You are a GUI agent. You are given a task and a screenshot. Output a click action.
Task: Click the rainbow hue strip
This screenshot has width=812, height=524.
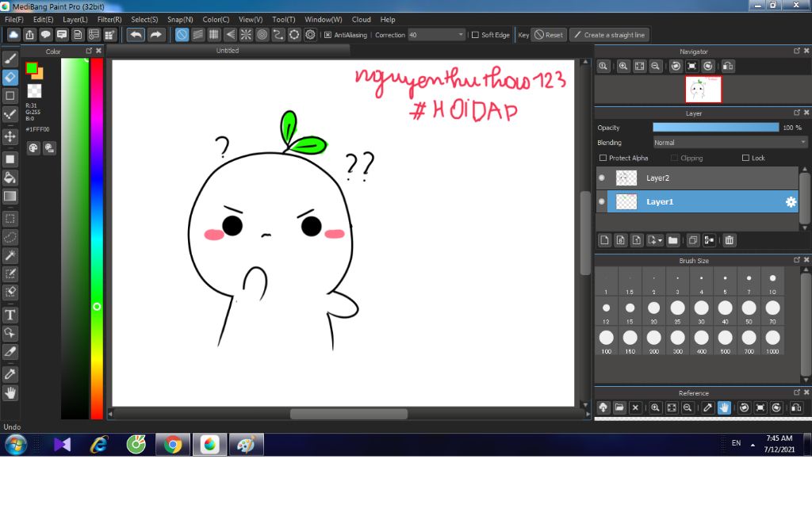tap(97, 238)
